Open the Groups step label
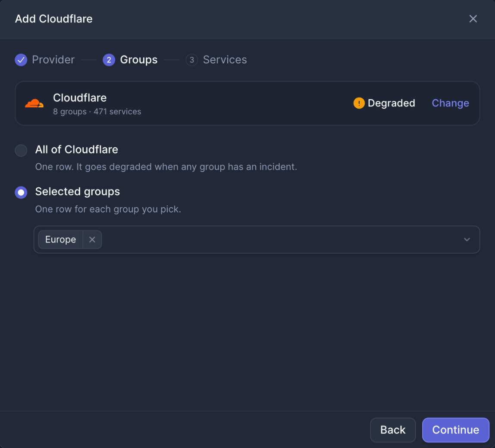 click(138, 59)
